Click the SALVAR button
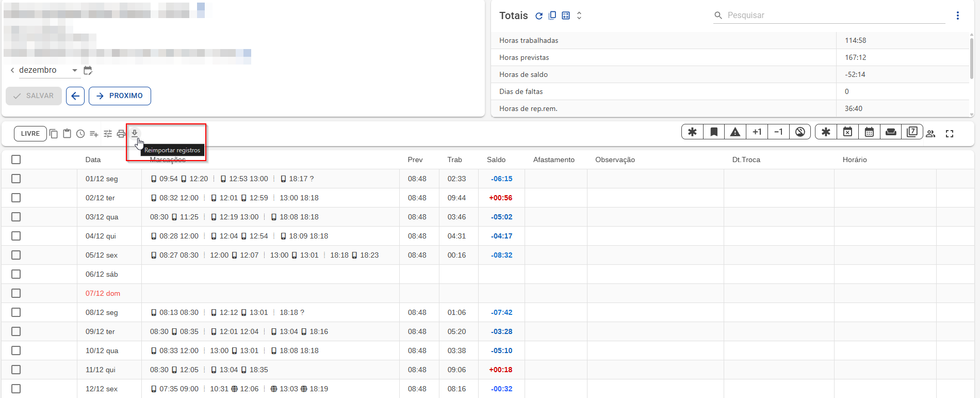The height and width of the screenshot is (398, 980). [34, 96]
